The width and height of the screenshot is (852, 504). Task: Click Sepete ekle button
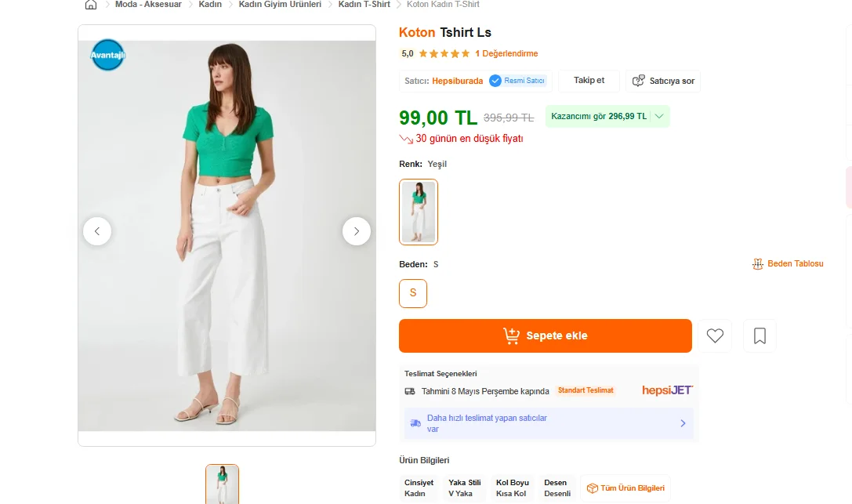[x=545, y=335]
